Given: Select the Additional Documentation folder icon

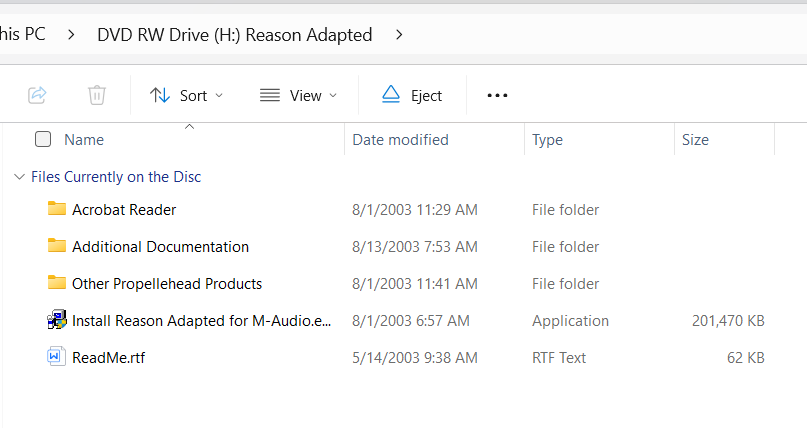Looking at the screenshot, I should (57, 245).
